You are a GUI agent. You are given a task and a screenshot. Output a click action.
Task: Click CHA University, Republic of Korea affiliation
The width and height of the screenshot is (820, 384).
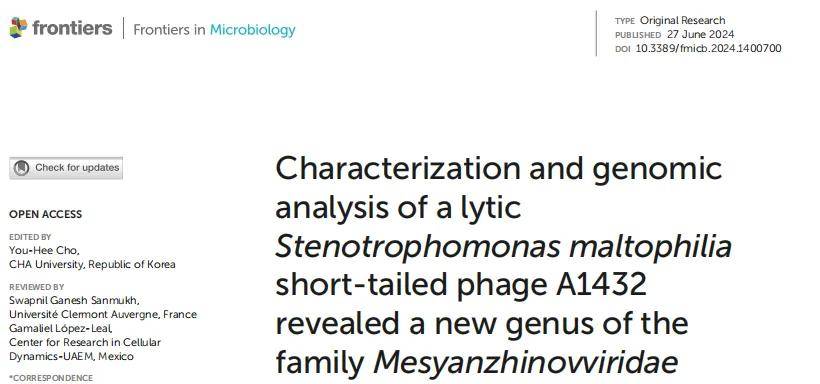tap(92, 264)
